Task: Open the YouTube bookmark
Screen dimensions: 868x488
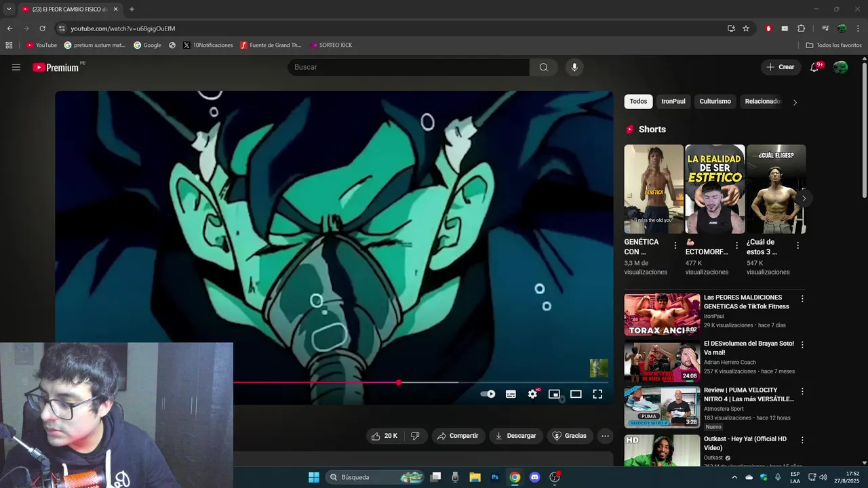Action: click(41, 45)
